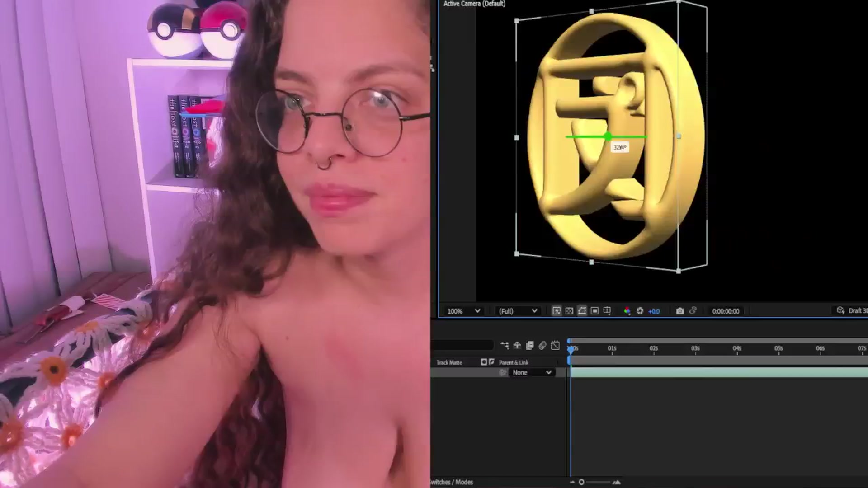Viewport: 868px width, 488px height.
Task: Click the inverted matte column icon
Action: coord(491,362)
